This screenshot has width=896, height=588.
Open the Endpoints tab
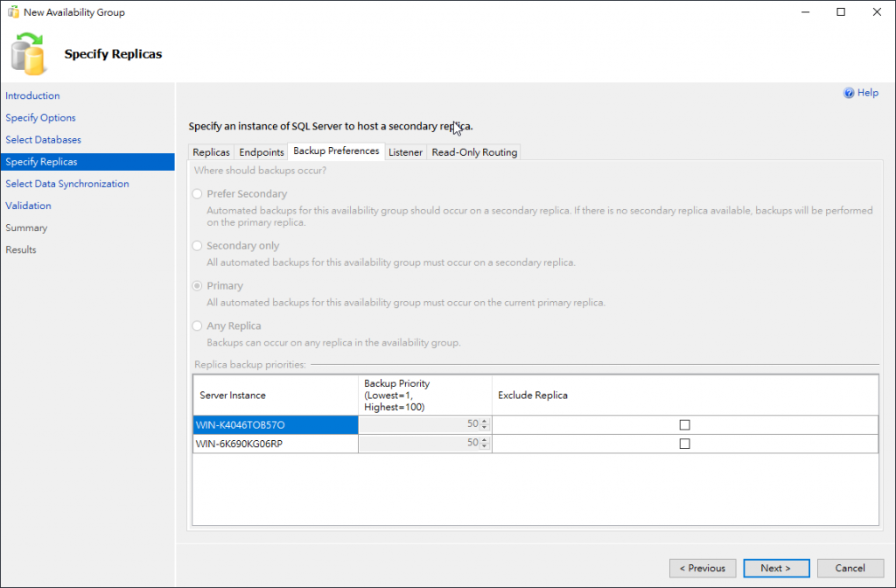point(262,152)
